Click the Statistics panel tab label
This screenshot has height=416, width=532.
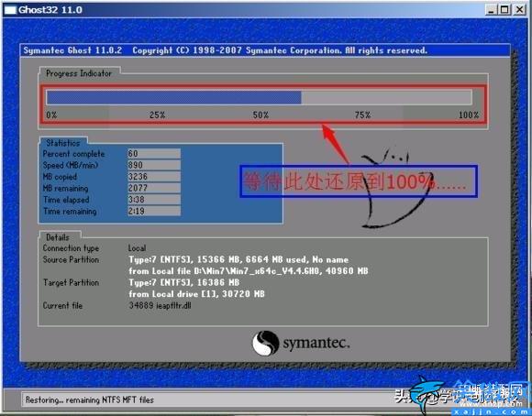coord(63,143)
